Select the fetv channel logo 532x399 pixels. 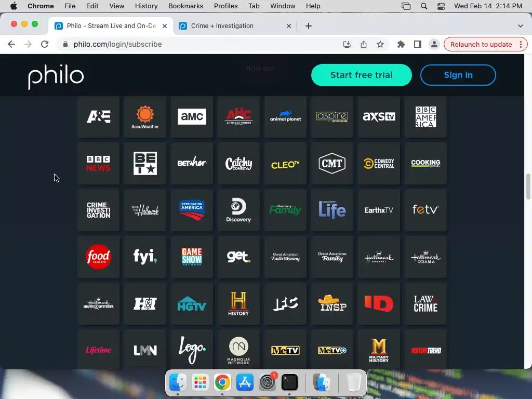pyautogui.click(x=425, y=210)
